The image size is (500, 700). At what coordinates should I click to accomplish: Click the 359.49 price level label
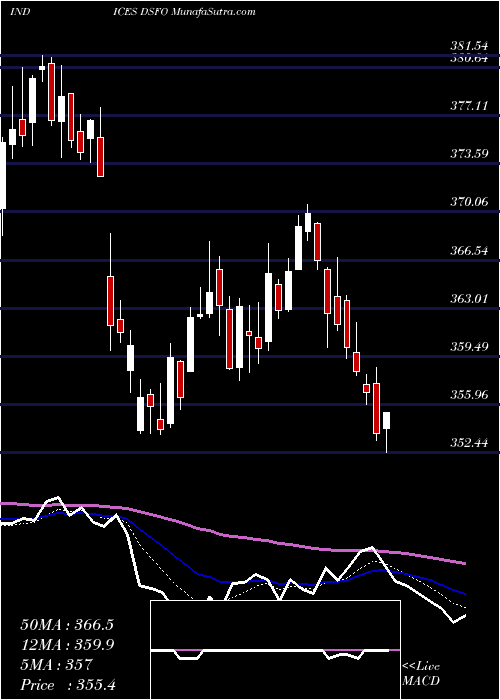pyautogui.click(x=469, y=346)
